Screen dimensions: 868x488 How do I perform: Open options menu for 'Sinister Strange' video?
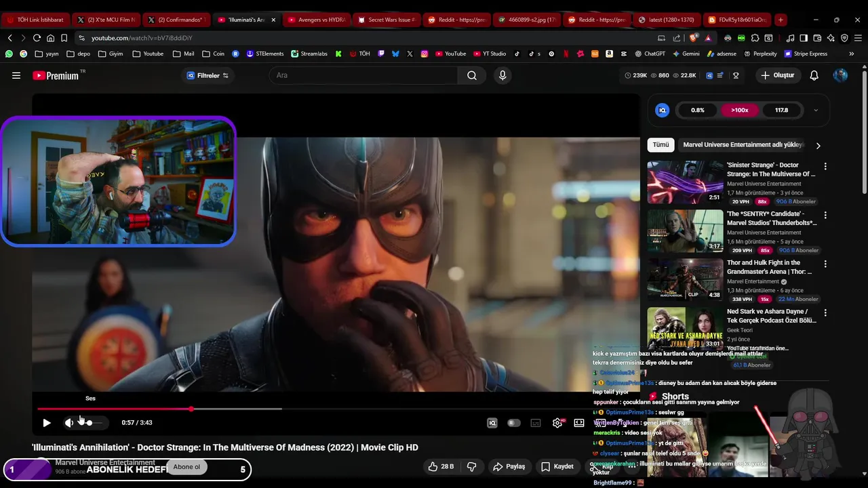click(825, 166)
